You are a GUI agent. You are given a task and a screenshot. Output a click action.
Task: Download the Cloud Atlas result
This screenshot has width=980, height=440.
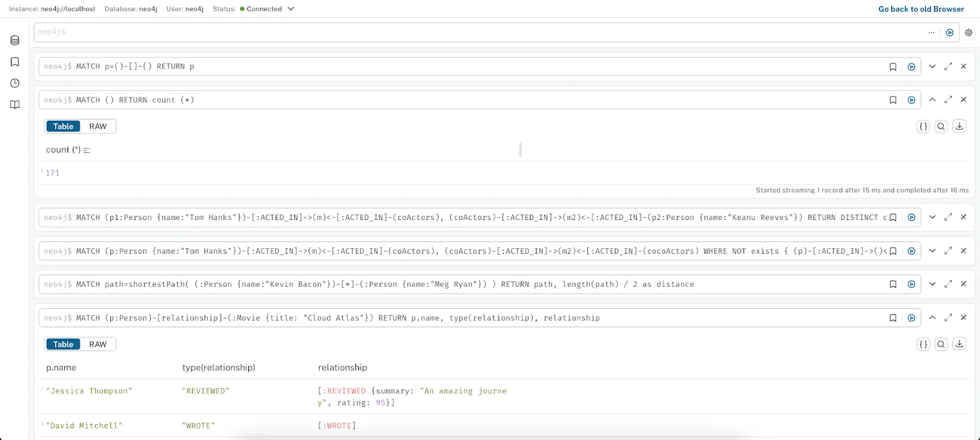(x=960, y=344)
